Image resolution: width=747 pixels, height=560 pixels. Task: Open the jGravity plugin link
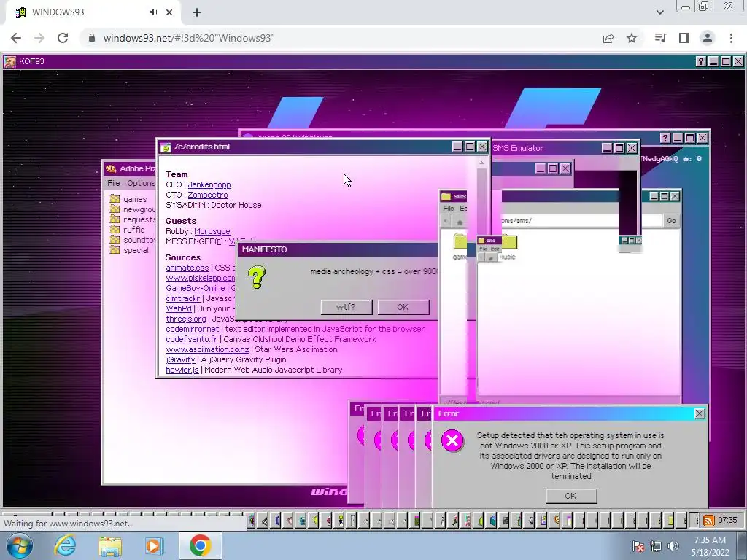click(181, 360)
